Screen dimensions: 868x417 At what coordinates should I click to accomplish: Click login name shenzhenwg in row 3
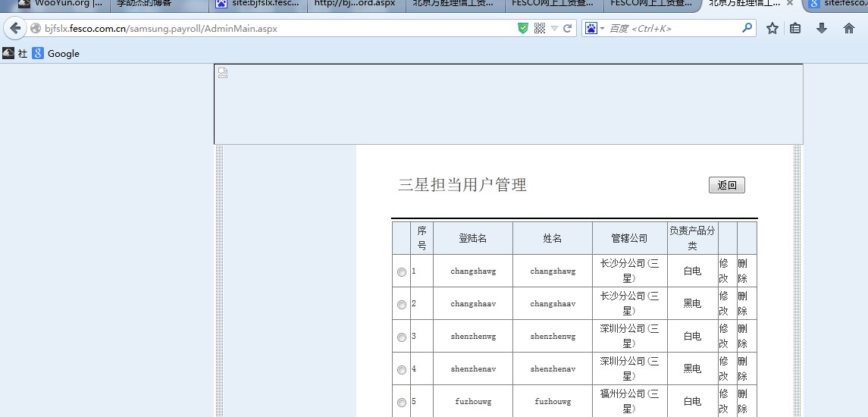[473, 336]
